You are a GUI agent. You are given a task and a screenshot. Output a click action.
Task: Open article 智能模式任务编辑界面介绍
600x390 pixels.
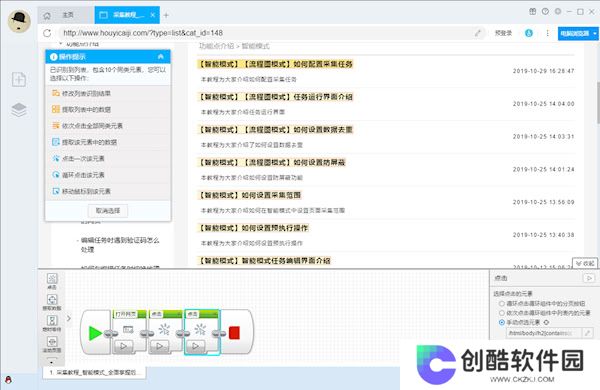(x=264, y=261)
